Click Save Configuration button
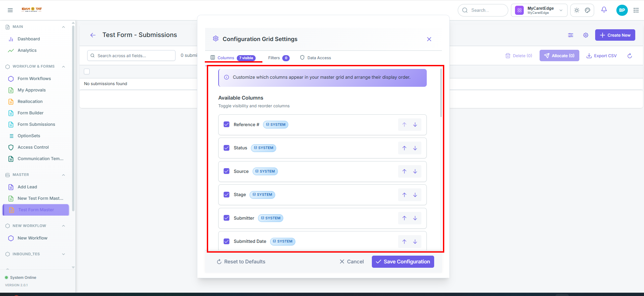Image resolution: width=644 pixels, height=296 pixels. pyautogui.click(x=403, y=262)
